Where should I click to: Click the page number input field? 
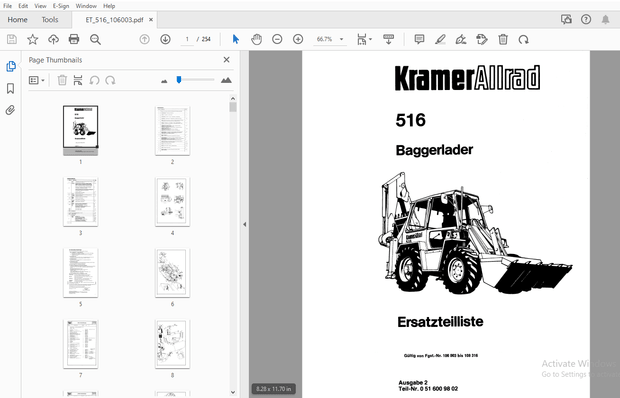pos(187,39)
